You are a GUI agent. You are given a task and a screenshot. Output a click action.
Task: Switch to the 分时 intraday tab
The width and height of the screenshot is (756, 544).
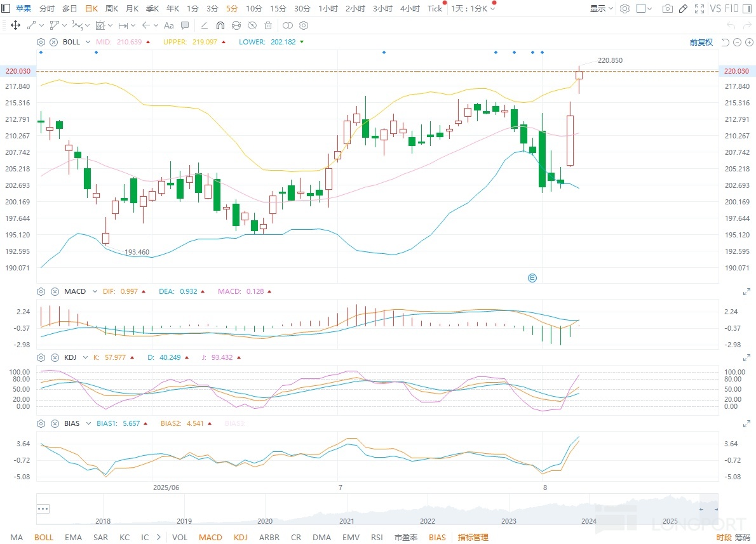pyautogui.click(x=46, y=9)
